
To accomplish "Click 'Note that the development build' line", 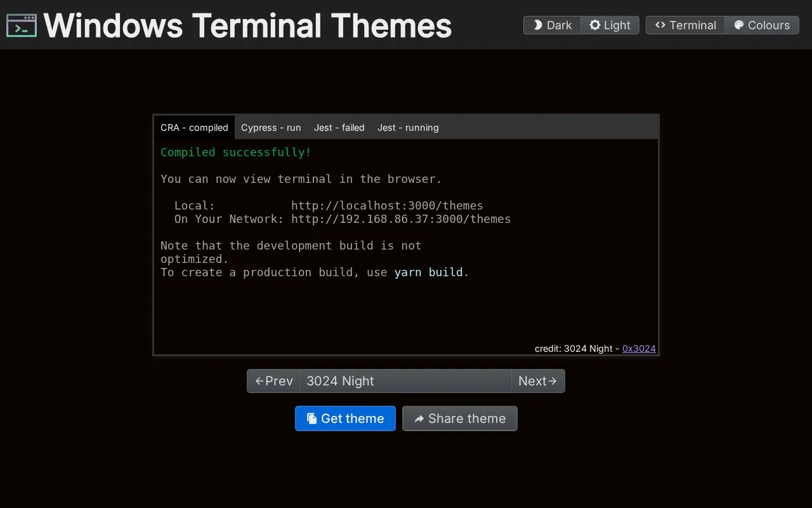I will click(291, 246).
